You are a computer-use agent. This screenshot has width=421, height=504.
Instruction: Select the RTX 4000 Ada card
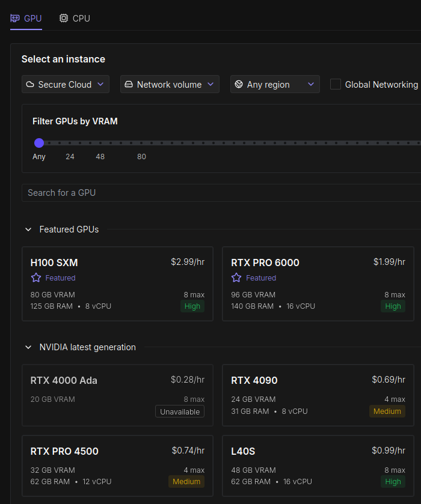[x=117, y=395]
